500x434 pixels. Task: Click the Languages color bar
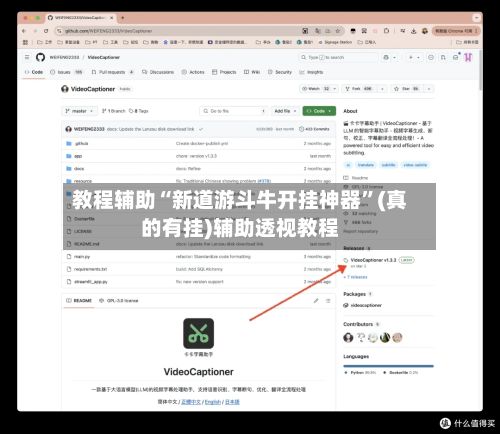pos(388,366)
